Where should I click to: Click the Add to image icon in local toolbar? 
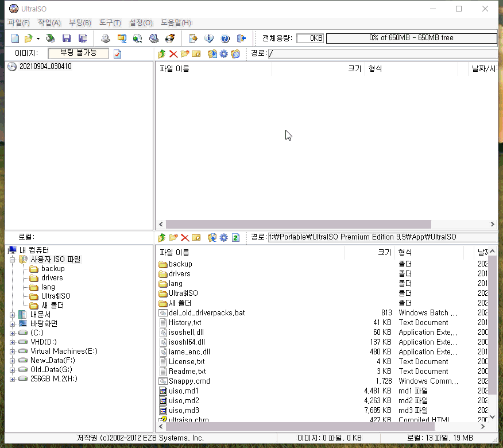pyautogui.click(x=212, y=237)
